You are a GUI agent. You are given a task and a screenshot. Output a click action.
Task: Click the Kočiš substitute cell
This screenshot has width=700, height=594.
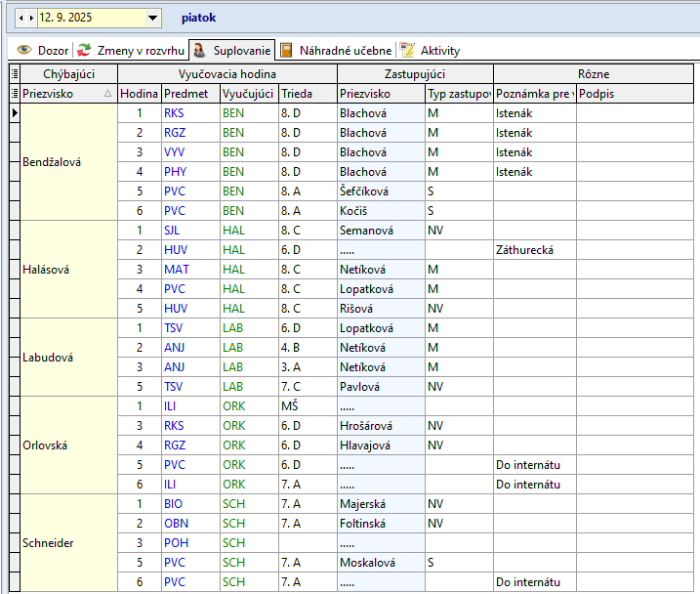point(382,211)
